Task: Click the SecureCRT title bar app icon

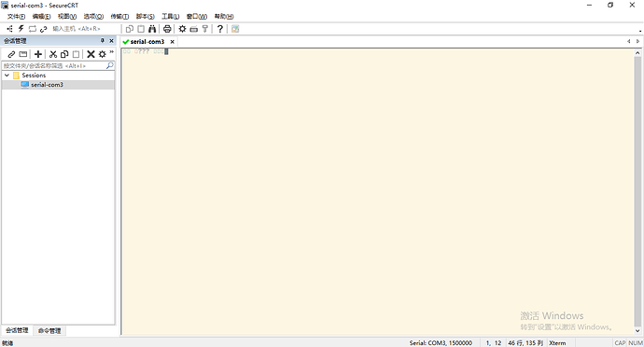Action: (5, 6)
